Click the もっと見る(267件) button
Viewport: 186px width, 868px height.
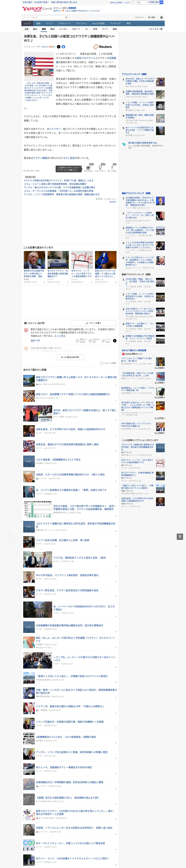coord(70,357)
